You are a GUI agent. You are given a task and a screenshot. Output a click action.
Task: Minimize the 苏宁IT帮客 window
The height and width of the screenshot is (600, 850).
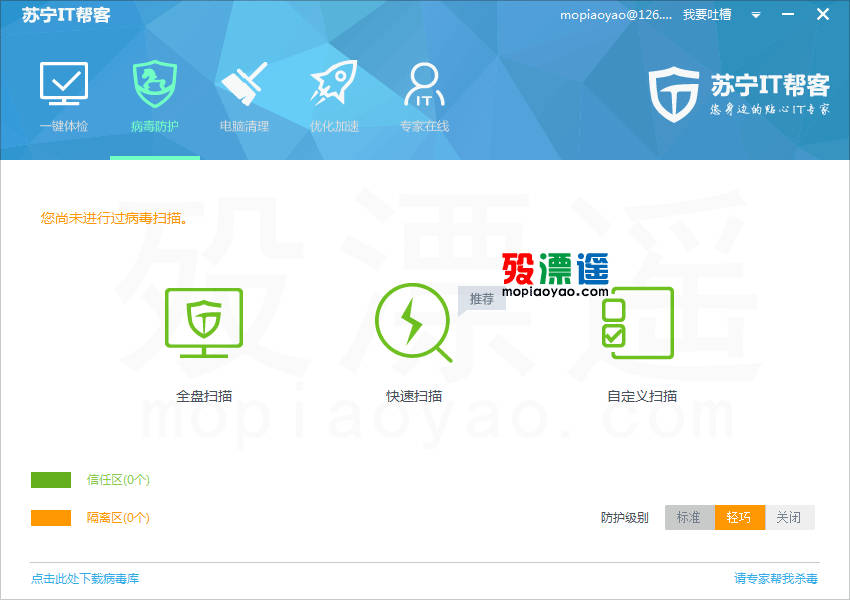tap(788, 15)
